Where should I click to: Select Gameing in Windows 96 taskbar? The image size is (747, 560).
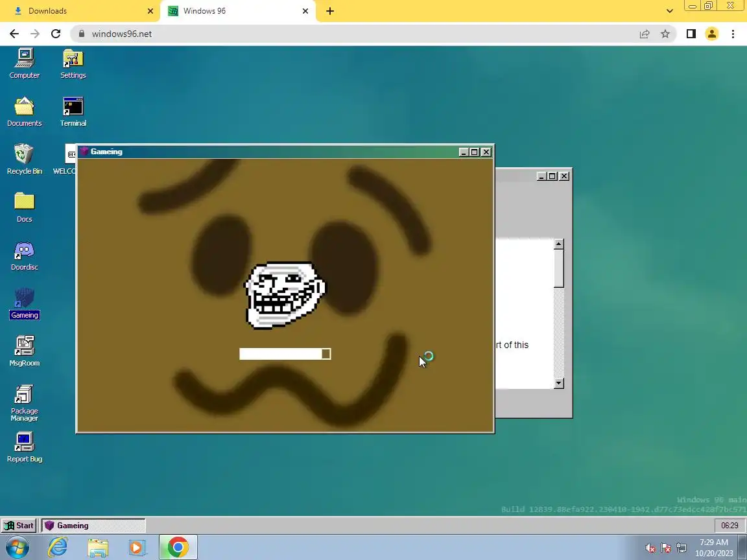(93, 526)
